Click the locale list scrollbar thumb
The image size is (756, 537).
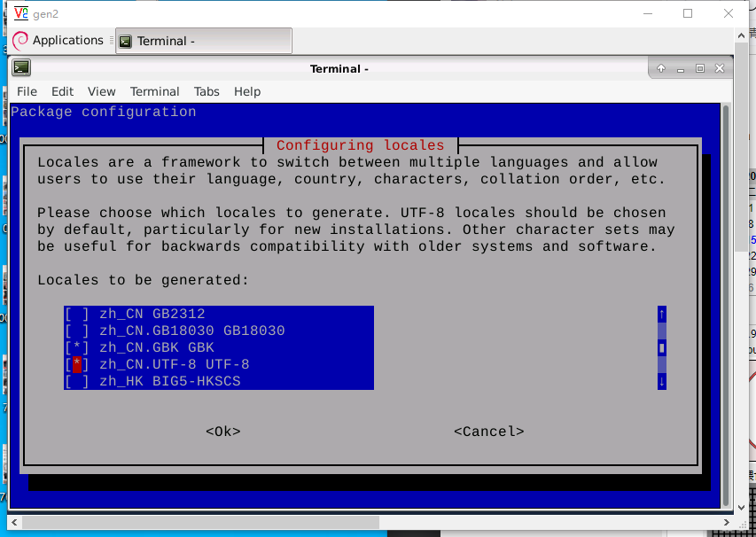click(x=662, y=347)
